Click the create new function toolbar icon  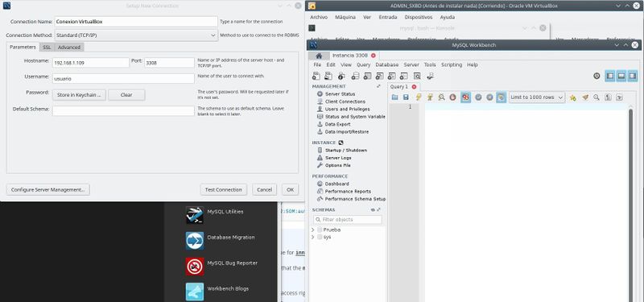[x=404, y=76]
